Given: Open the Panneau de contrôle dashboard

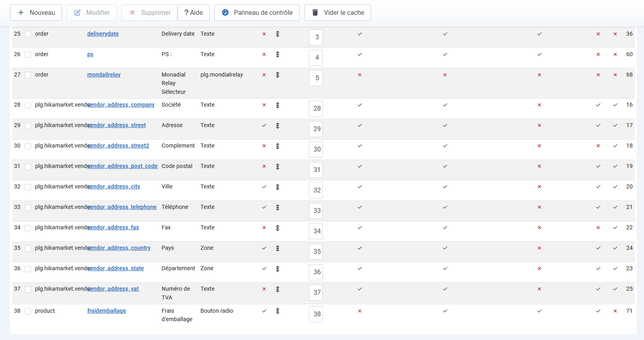Looking at the screenshot, I should [257, 13].
